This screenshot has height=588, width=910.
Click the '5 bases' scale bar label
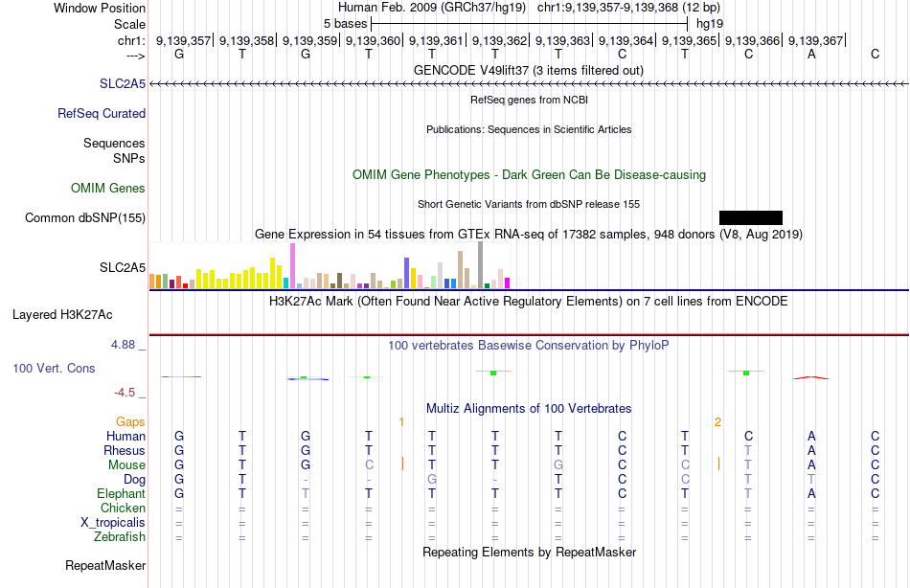tap(345, 24)
